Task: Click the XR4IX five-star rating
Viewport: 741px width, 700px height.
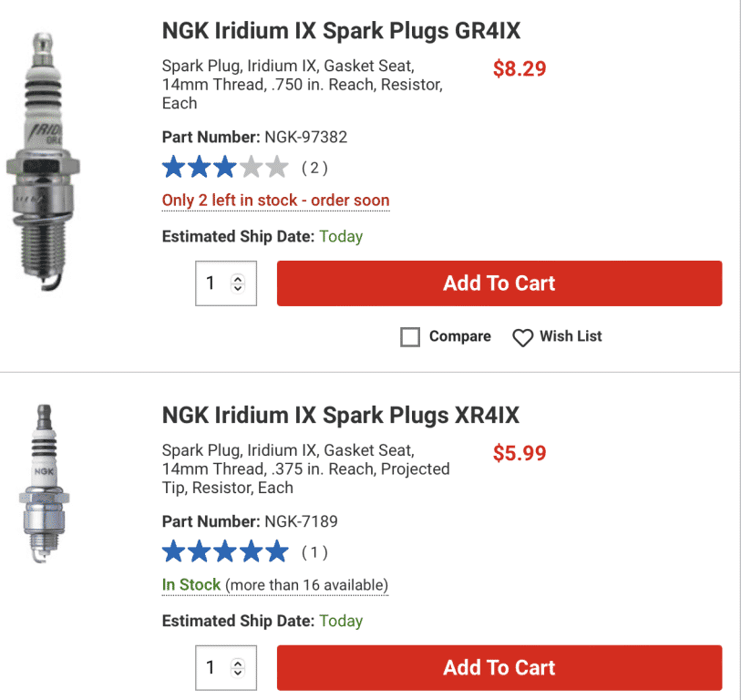Action: click(x=225, y=552)
